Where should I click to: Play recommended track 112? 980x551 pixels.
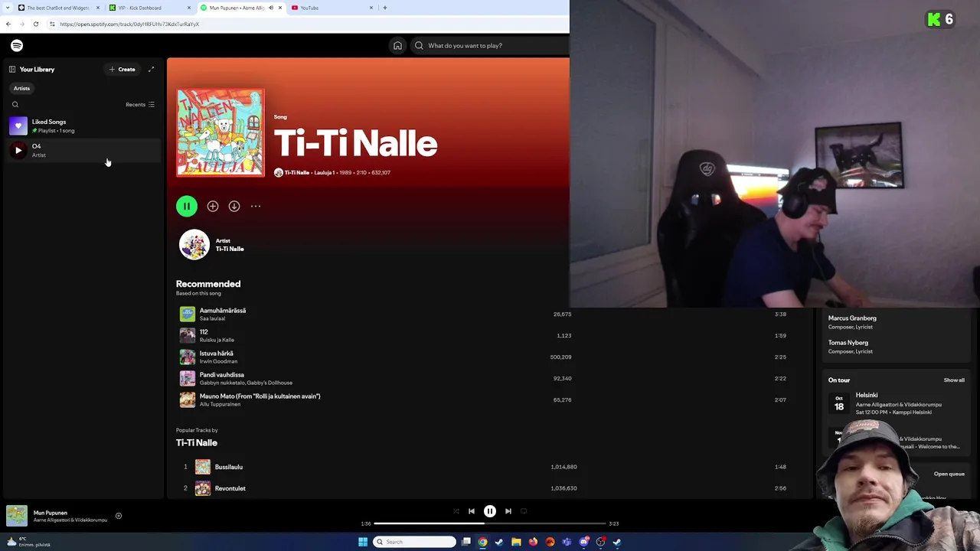coord(187,335)
